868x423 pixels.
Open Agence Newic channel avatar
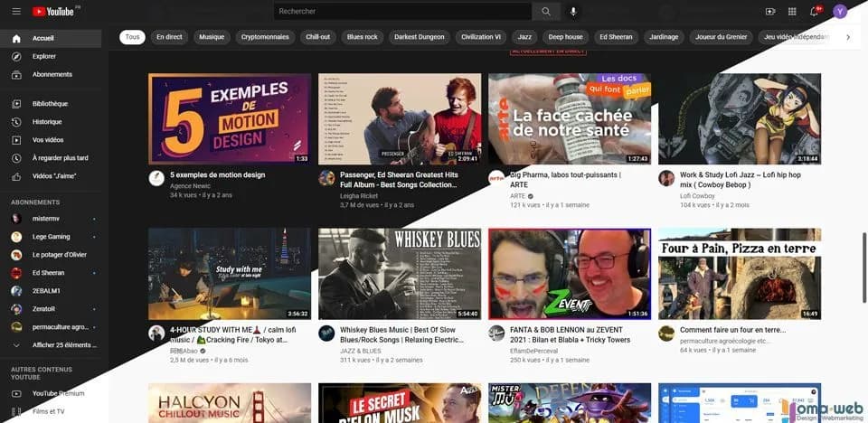pyautogui.click(x=156, y=178)
